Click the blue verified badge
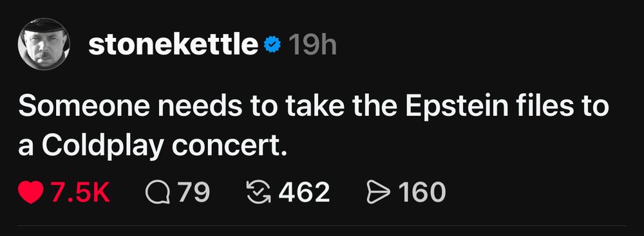 272,44
